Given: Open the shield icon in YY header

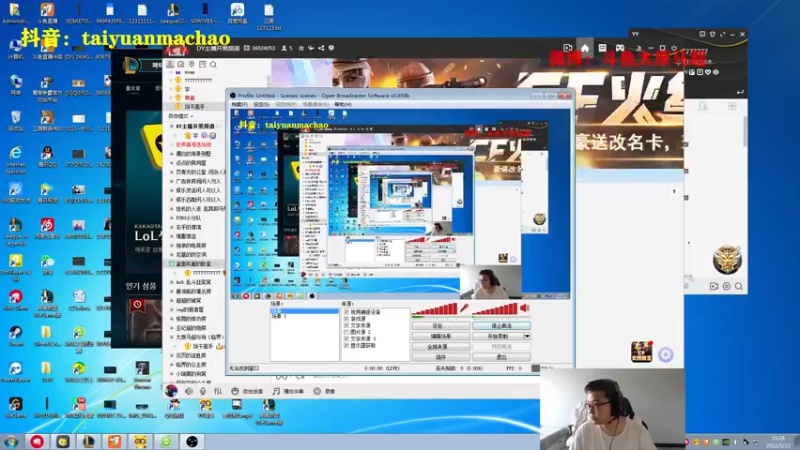Looking at the screenshot, I should [331, 48].
